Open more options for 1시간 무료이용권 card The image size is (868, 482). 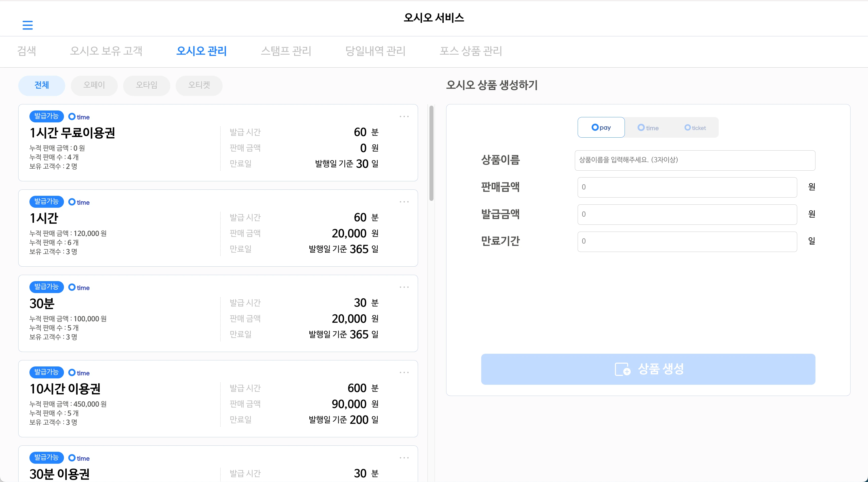pyautogui.click(x=404, y=117)
